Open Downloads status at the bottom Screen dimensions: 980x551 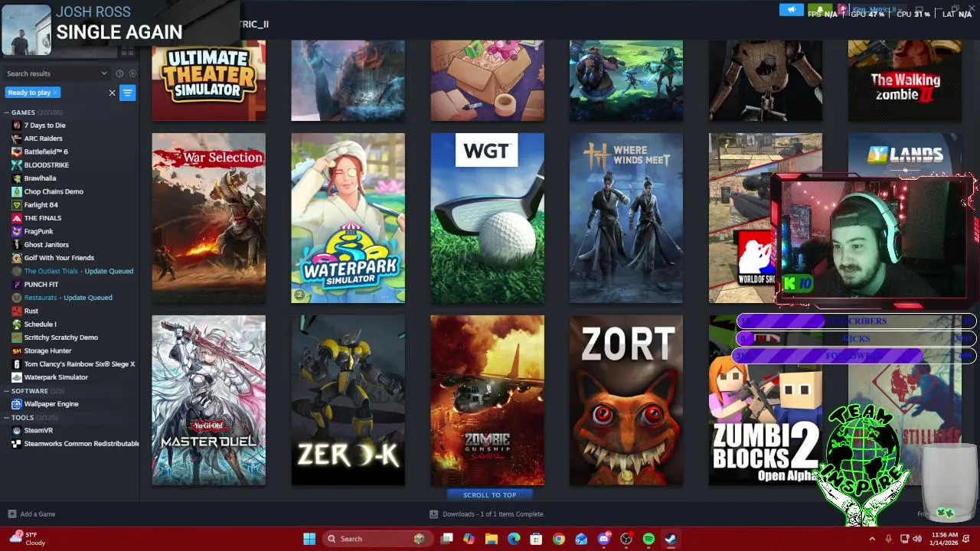click(486, 514)
